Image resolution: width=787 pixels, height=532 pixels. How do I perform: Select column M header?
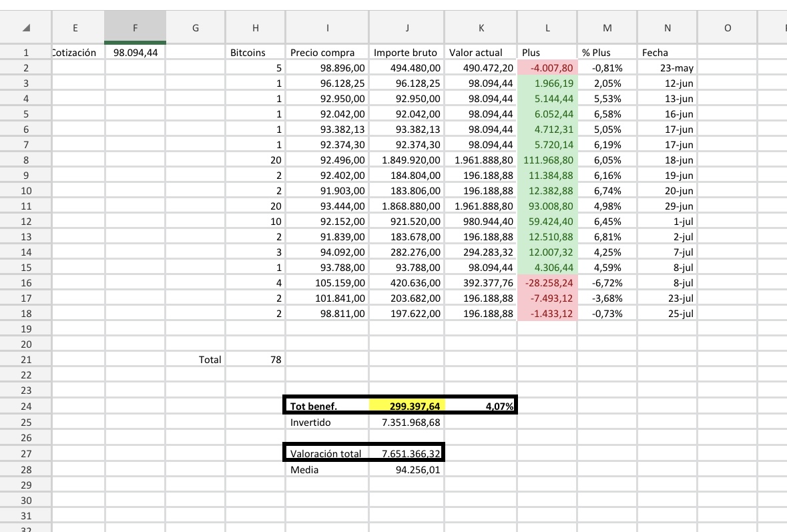(607, 27)
